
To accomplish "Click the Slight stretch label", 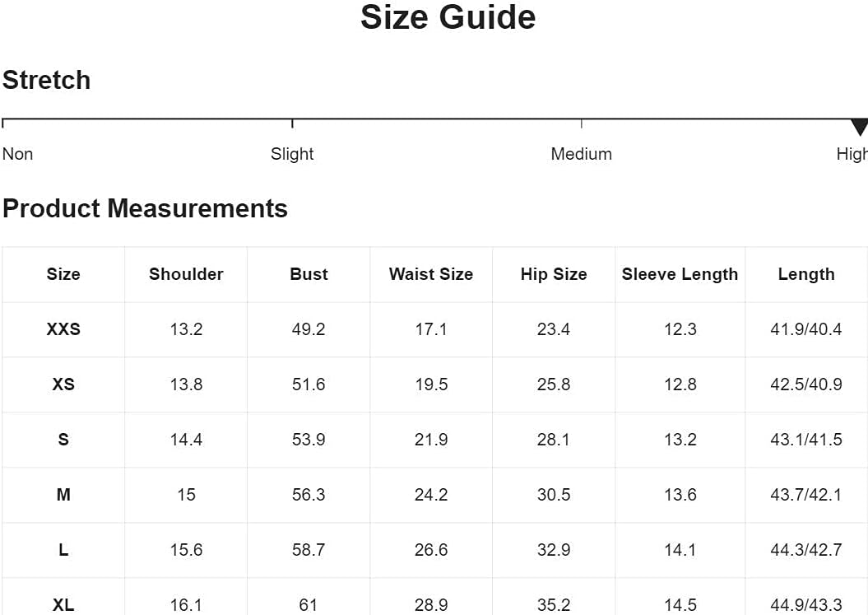I will pyautogui.click(x=292, y=153).
